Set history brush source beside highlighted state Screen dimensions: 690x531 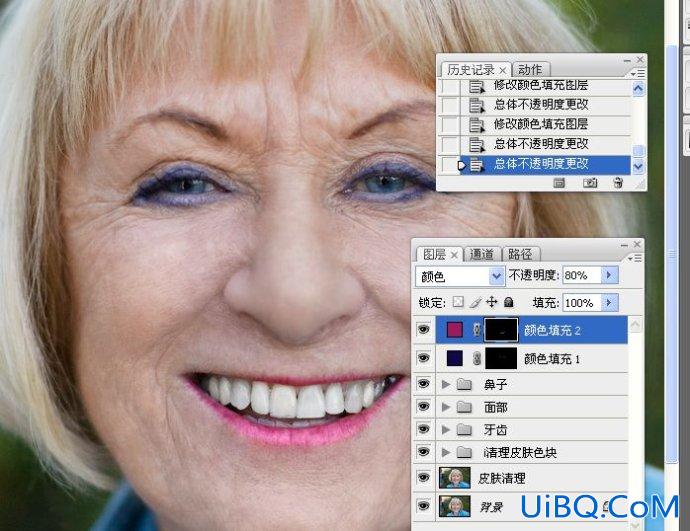click(x=450, y=165)
